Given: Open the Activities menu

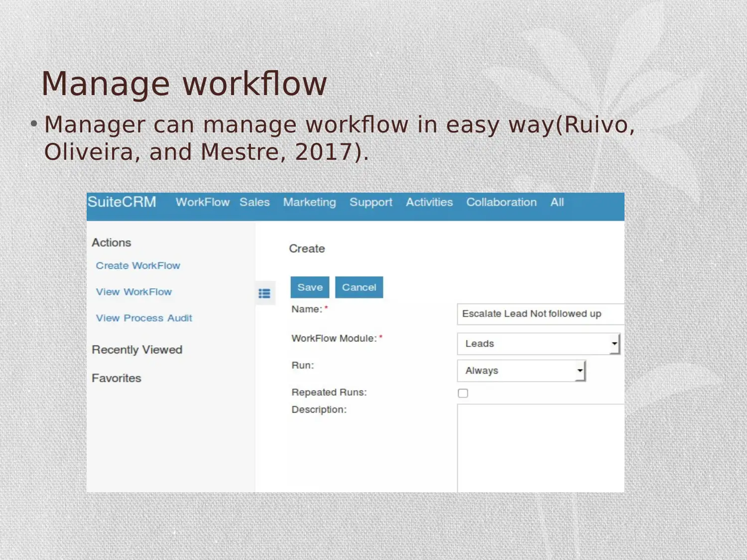Looking at the screenshot, I should [429, 202].
